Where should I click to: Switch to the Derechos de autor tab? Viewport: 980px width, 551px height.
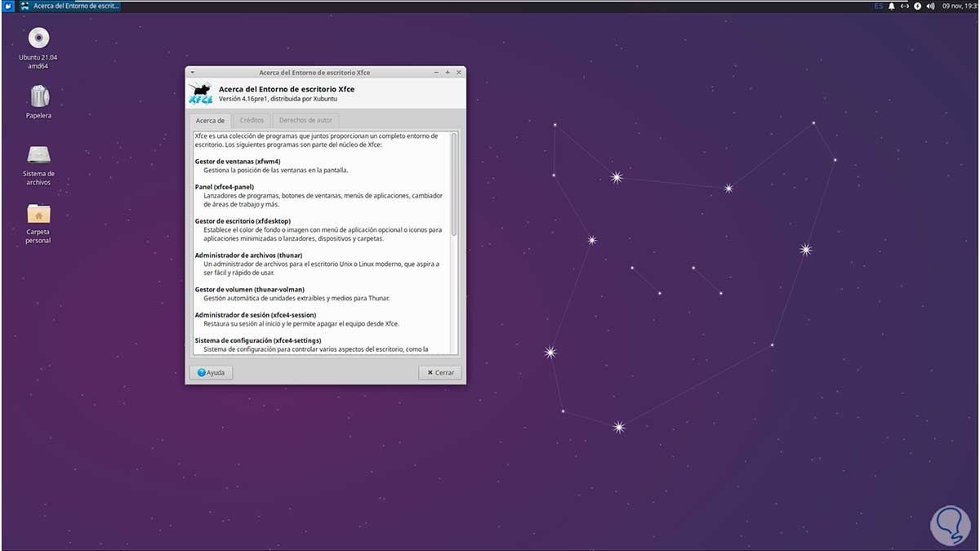click(x=305, y=120)
